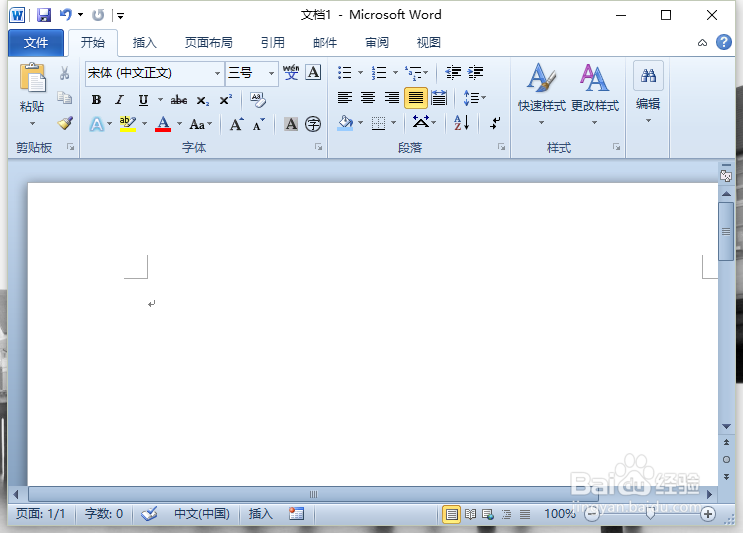
Task: Open Change Styles menu
Action: (x=595, y=94)
